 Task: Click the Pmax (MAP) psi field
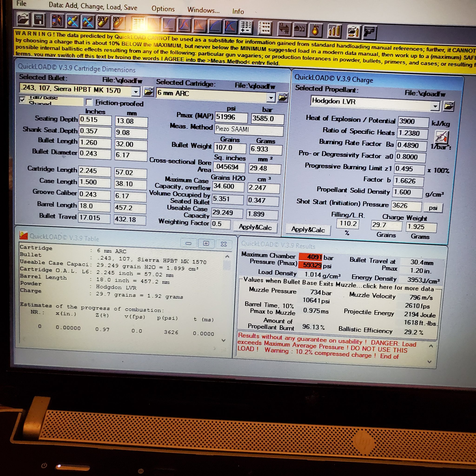tap(231, 117)
